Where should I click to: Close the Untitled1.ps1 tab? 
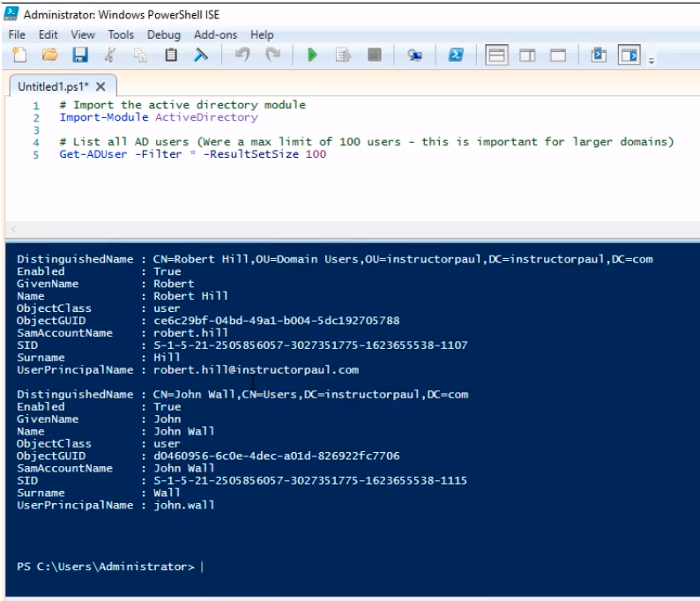click(101, 86)
